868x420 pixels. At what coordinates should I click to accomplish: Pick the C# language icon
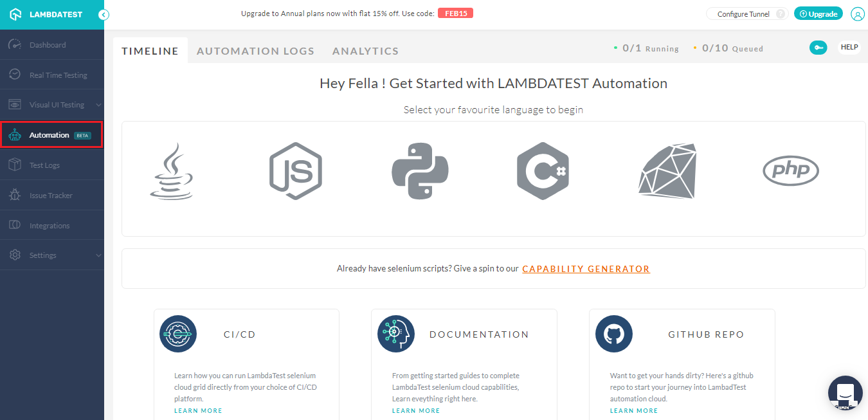pyautogui.click(x=543, y=171)
